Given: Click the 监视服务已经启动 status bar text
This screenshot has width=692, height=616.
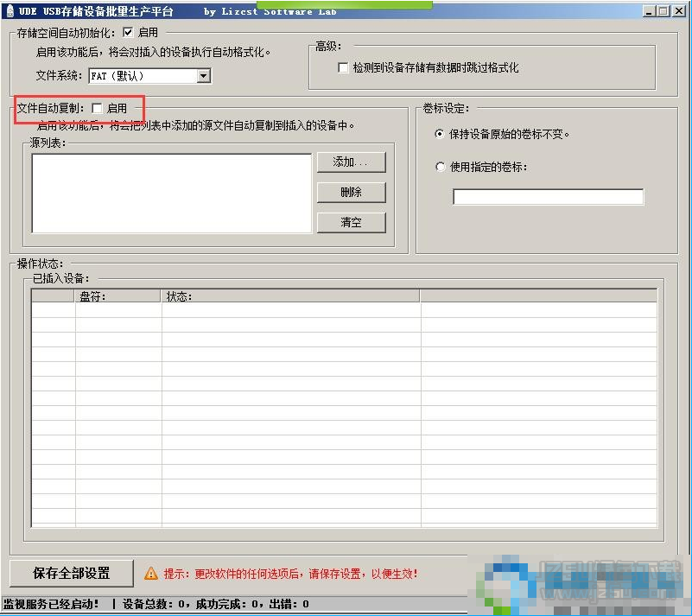Looking at the screenshot, I should pyautogui.click(x=51, y=604).
